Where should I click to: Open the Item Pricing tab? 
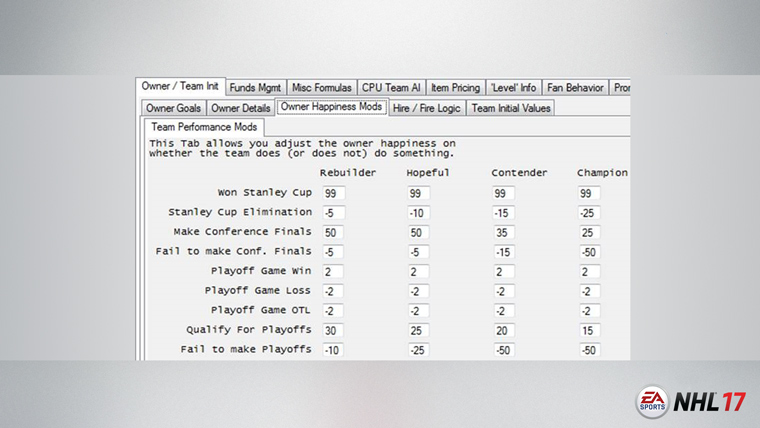click(455, 87)
